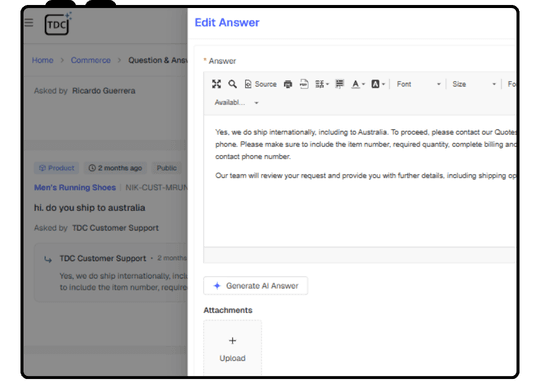Click 'hi. do you ship to australia' question

[90, 208]
